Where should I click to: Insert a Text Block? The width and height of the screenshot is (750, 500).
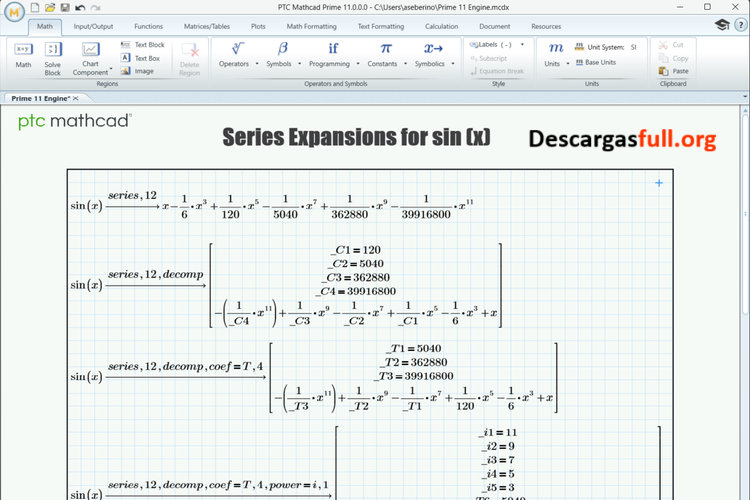click(x=143, y=44)
